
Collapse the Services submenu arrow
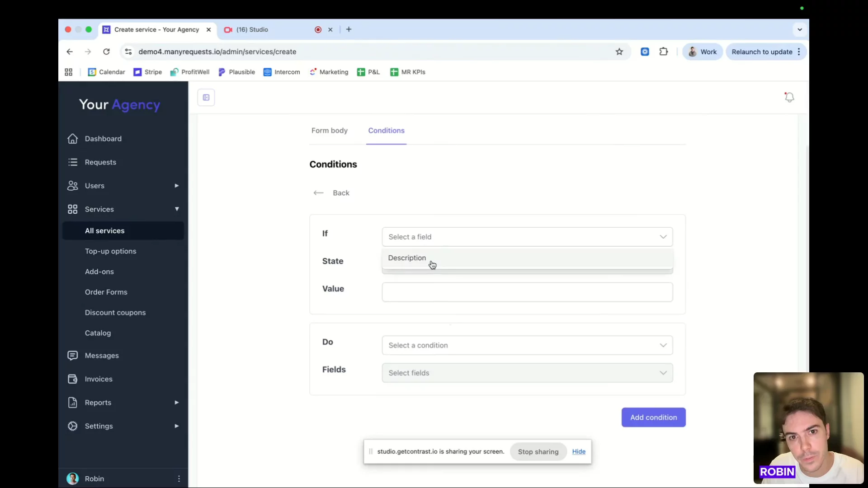coord(177,209)
